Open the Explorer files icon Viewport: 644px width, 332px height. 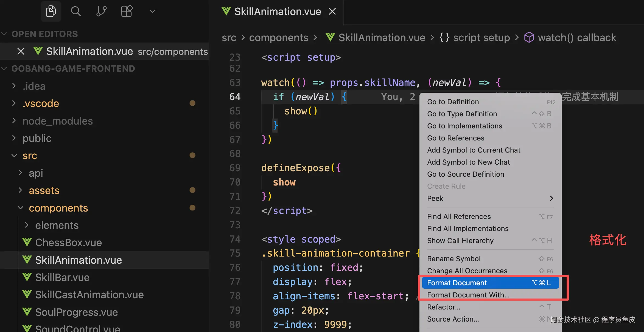51,11
